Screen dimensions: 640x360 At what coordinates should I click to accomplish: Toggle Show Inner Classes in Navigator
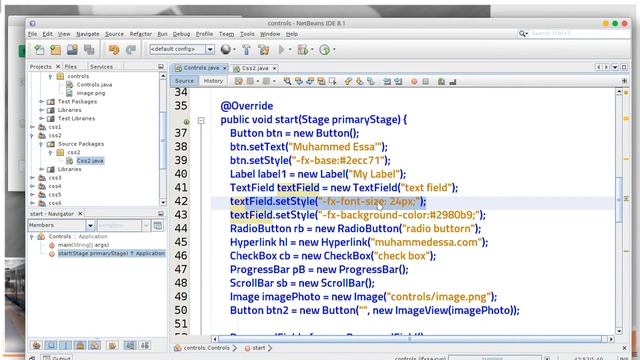coord(95,345)
